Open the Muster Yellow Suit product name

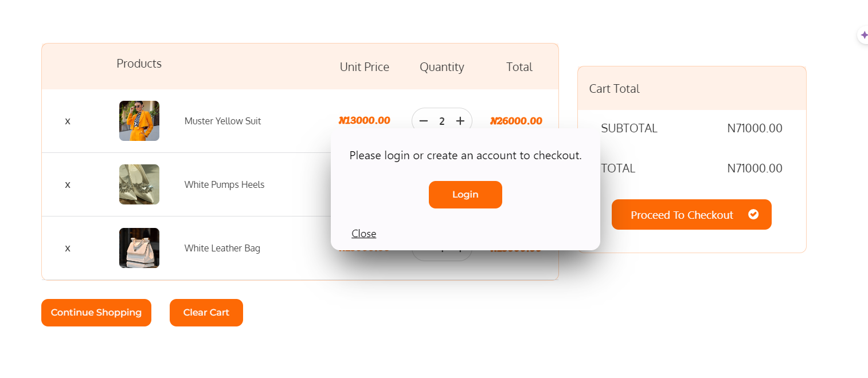coord(222,121)
